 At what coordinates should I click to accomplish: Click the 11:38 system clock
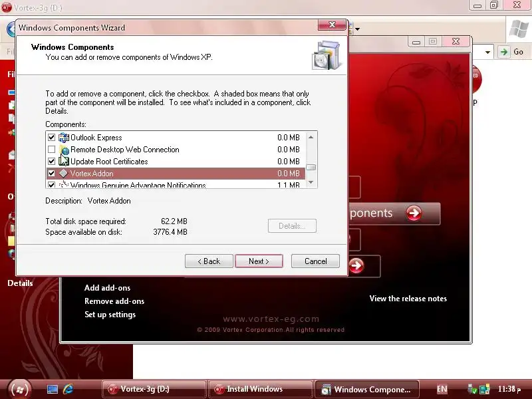click(509, 389)
